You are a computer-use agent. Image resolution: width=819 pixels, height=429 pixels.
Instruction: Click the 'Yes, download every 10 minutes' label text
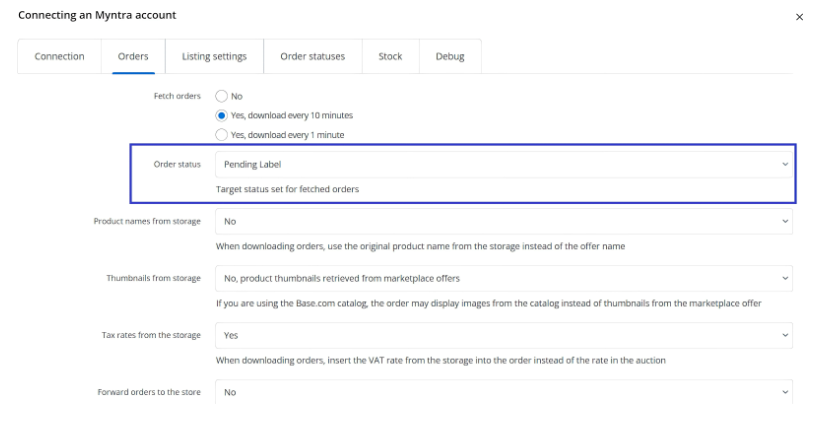click(x=293, y=115)
